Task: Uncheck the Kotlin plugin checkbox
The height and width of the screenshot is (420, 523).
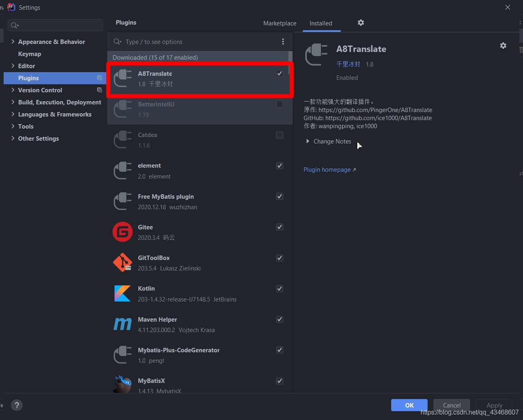Action: pyautogui.click(x=279, y=289)
